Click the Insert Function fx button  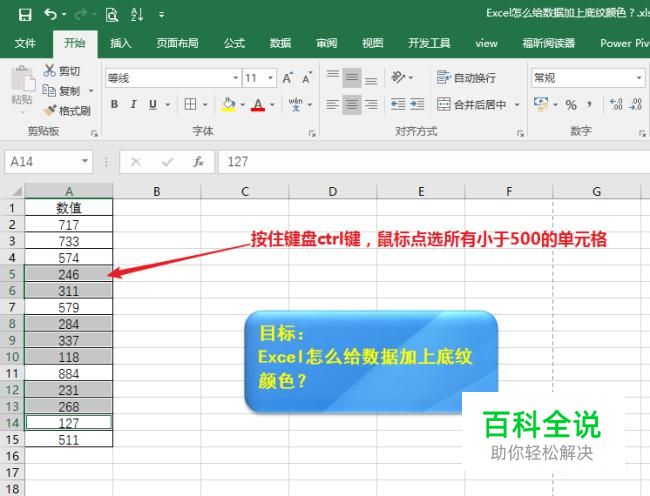198,162
